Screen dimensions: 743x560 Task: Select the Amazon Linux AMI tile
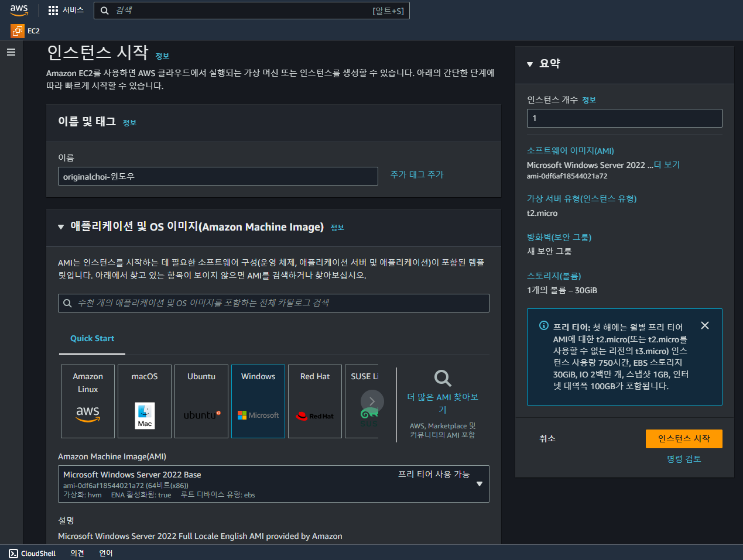click(x=88, y=401)
